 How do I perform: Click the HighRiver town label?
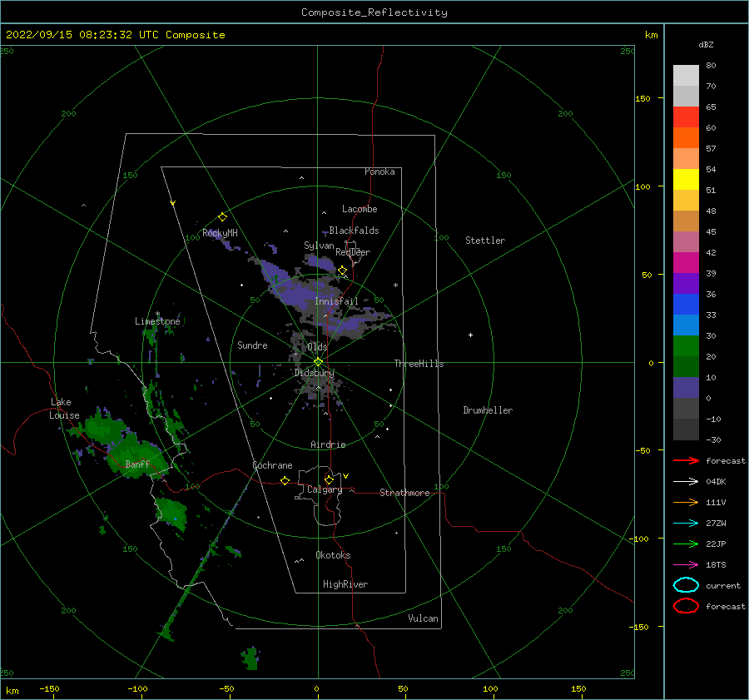[345, 584]
